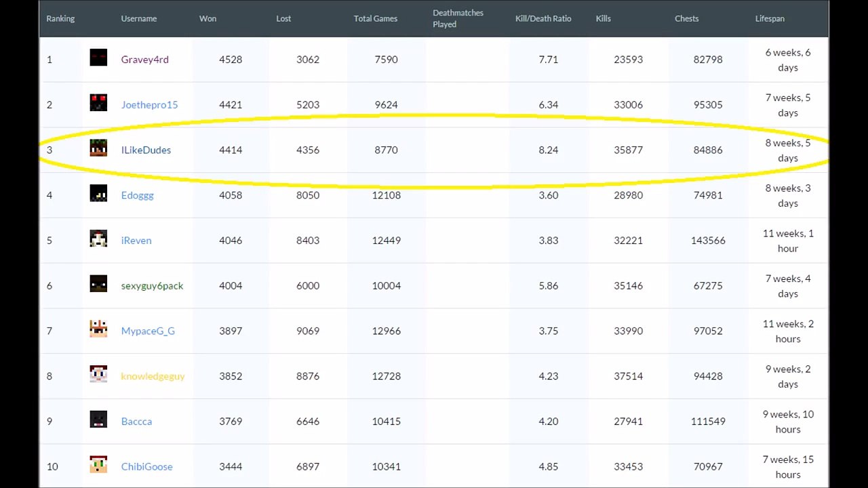868x488 pixels.
Task: Select Baccca's chests value 111549
Action: click(x=708, y=422)
